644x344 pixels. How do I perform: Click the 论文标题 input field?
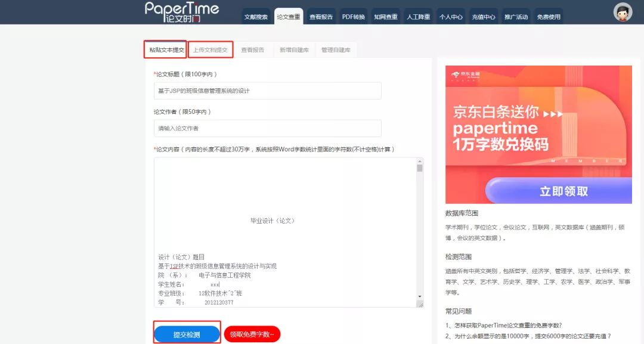[x=267, y=91]
